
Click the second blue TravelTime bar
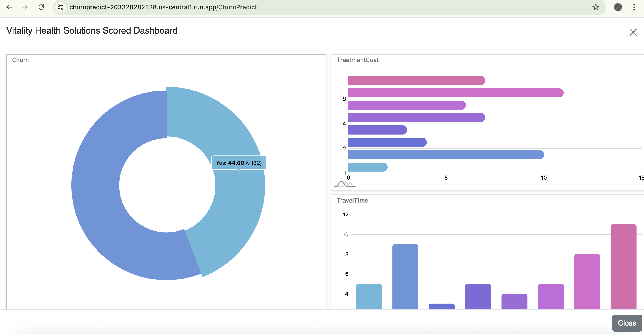[405, 277]
